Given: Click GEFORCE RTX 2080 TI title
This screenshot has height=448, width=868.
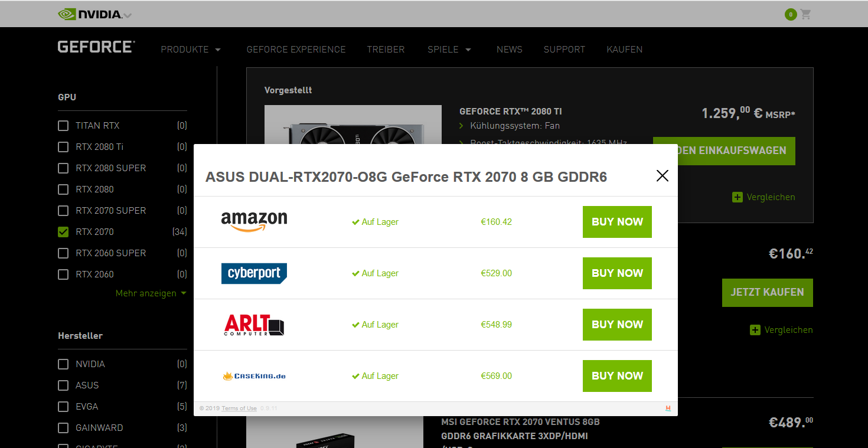Looking at the screenshot, I should 511,111.
